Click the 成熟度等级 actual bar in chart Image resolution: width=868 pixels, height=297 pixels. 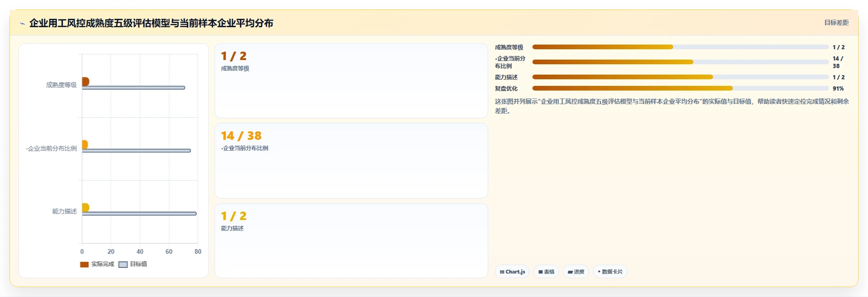point(85,82)
